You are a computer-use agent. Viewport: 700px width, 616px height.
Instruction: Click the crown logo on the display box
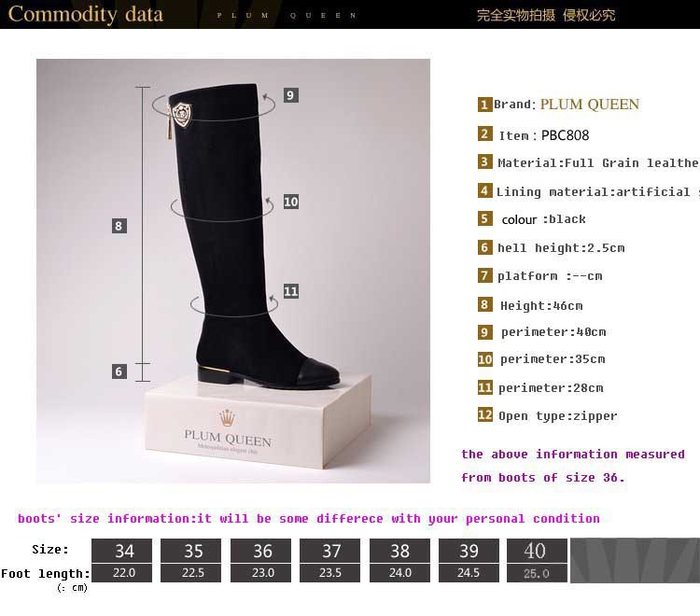[227, 418]
